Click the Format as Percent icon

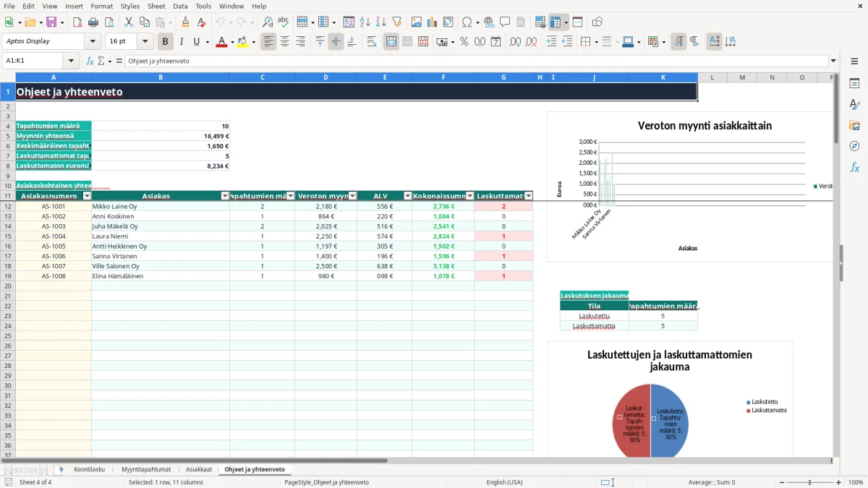(464, 42)
